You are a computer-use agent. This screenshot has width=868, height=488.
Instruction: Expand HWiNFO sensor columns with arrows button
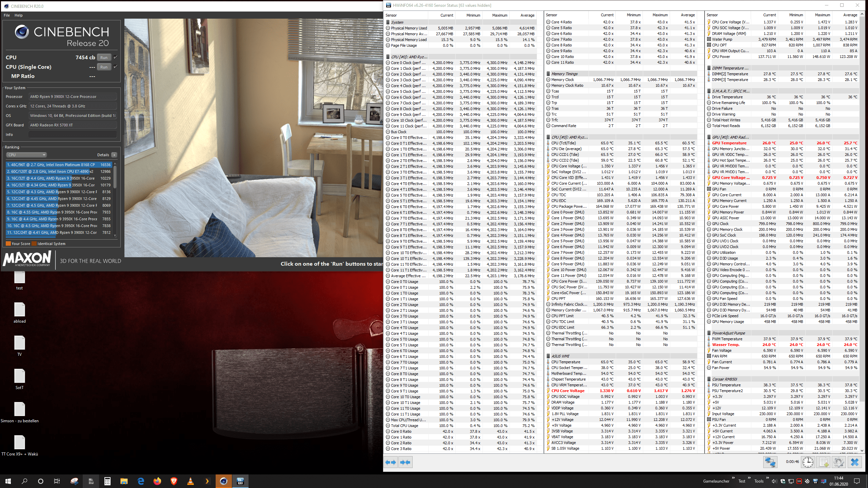(x=391, y=462)
